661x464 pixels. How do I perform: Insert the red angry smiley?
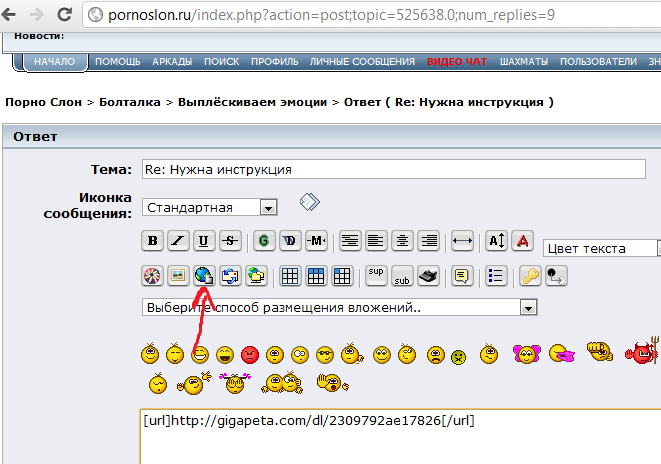point(250,354)
